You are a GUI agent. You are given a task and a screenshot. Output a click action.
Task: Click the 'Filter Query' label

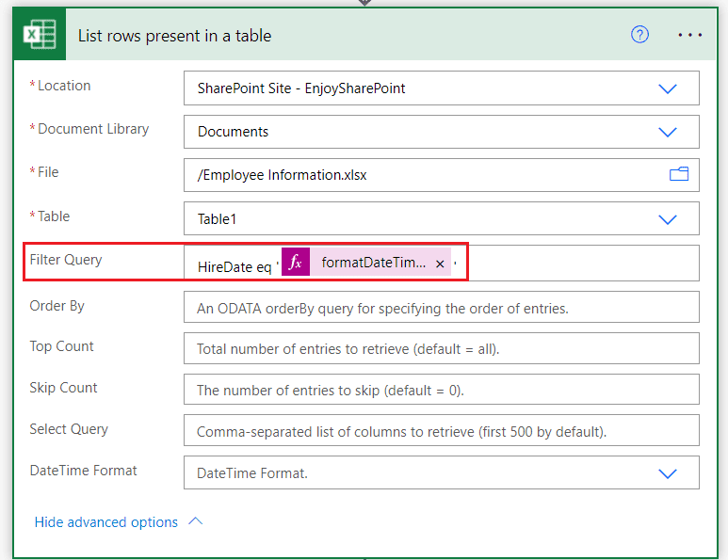66,260
